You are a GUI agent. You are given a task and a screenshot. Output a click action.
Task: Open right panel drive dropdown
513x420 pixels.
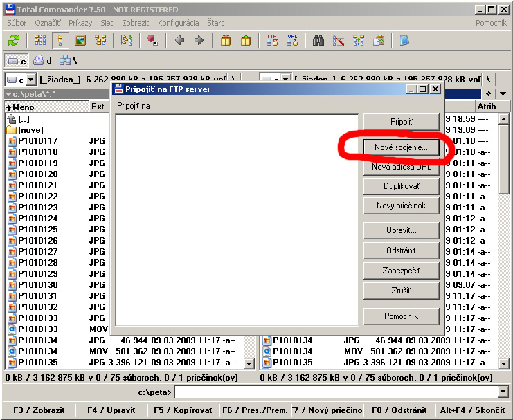click(286, 80)
